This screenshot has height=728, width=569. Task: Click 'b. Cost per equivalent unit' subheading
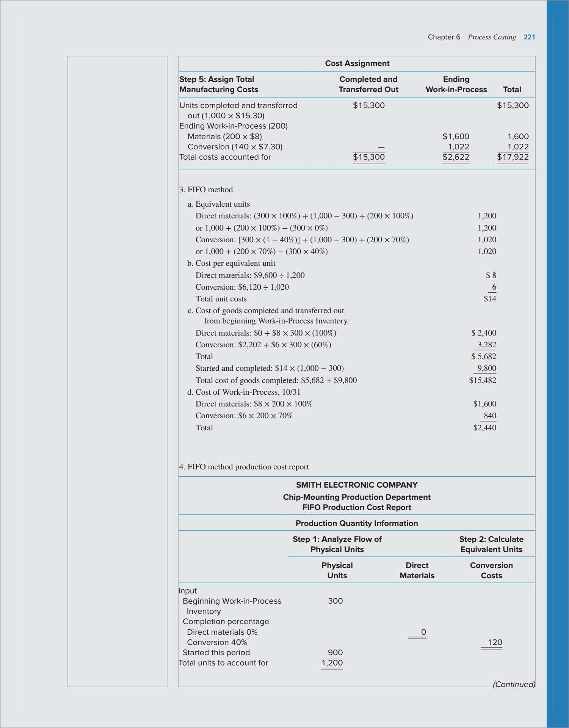(x=231, y=263)
